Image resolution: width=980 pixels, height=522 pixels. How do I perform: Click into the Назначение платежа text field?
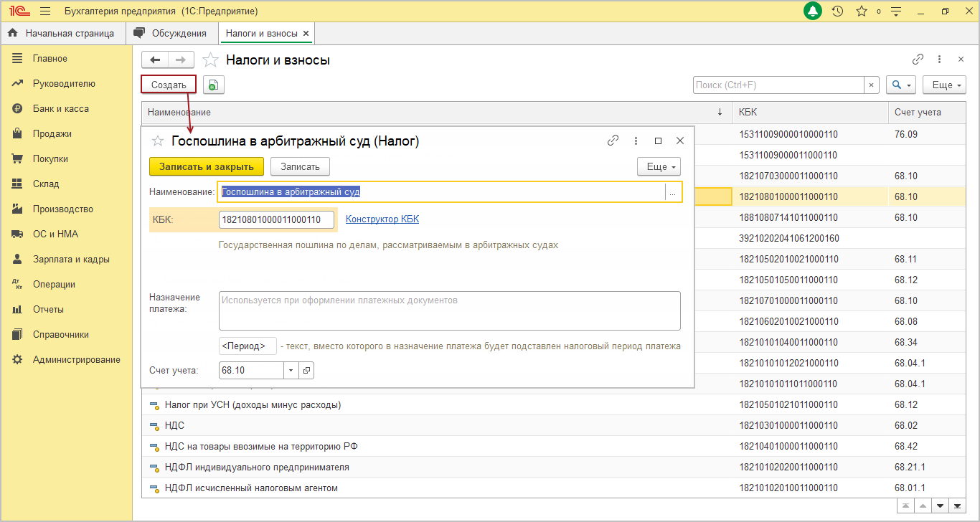click(x=449, y=310)
